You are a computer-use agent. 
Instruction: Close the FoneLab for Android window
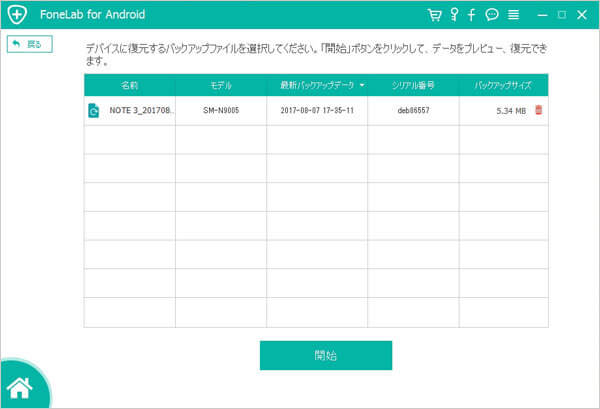coord(582,15)
